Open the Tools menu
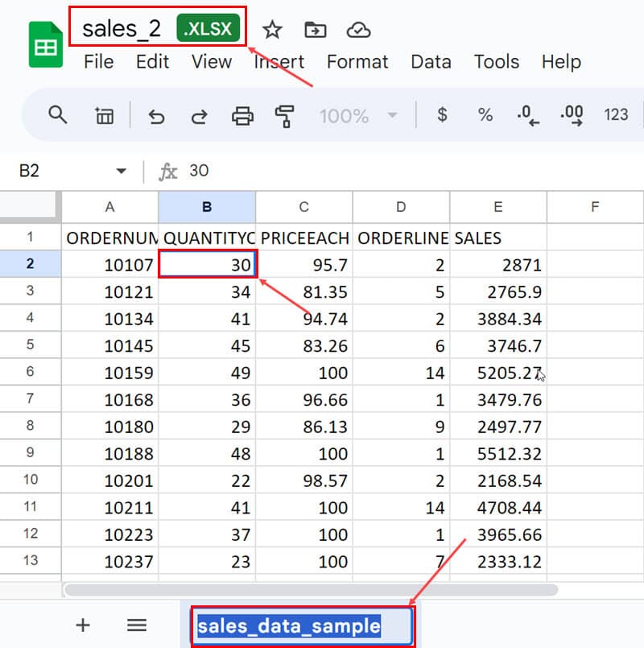 tap(497, 62)
